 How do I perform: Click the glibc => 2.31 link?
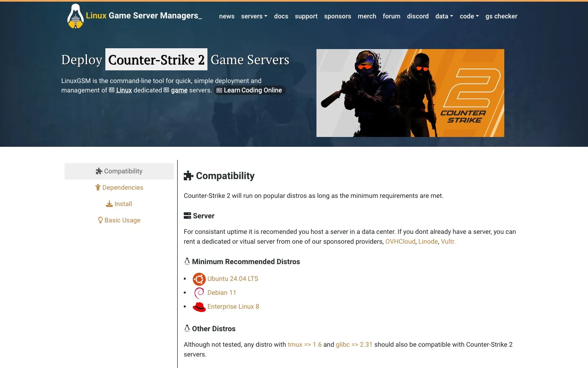[x=354, y=345]
